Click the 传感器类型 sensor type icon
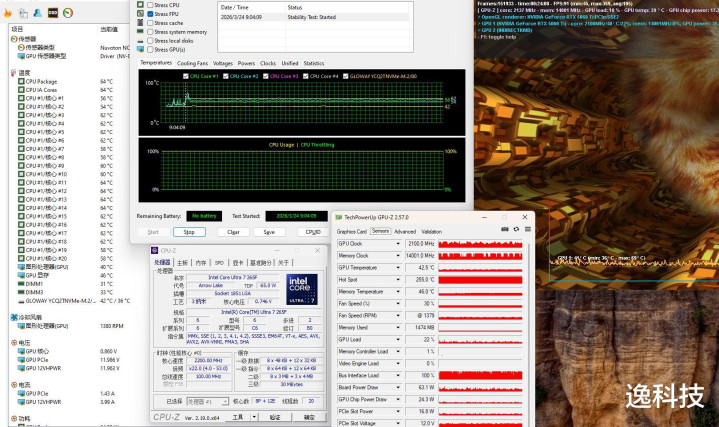 20,46
